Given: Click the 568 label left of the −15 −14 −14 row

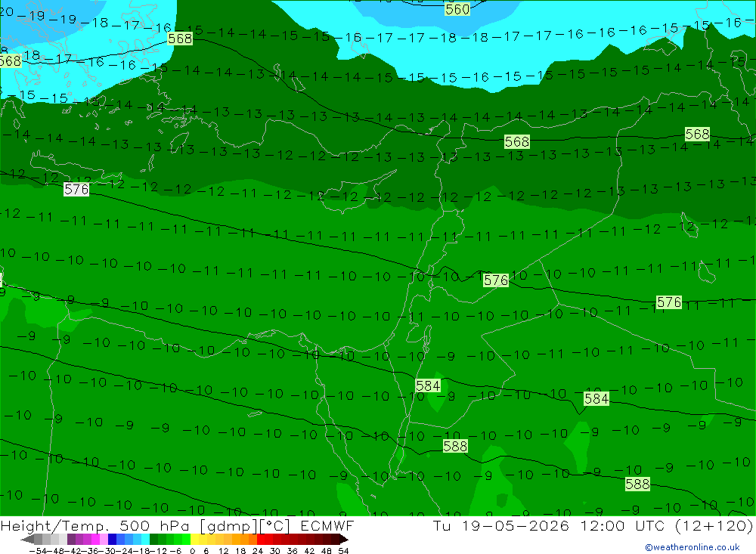Looking at the screenshot, I should (180, 38).
